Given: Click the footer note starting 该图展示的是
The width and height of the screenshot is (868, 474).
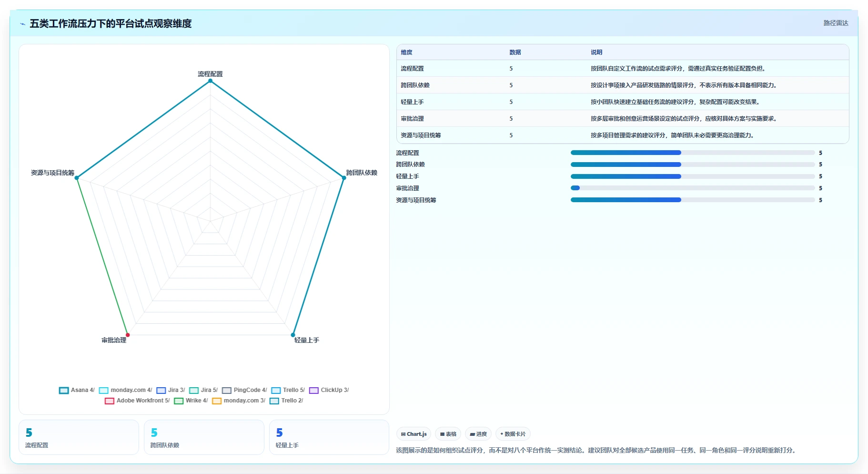Looking at the screenshot, I should pyautogui.click(x=597, y=450).
